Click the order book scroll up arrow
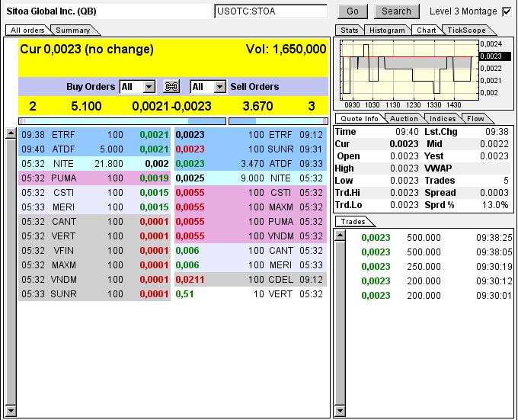The height and width of the screenshot is (420, 518). [x=11, y=133]
